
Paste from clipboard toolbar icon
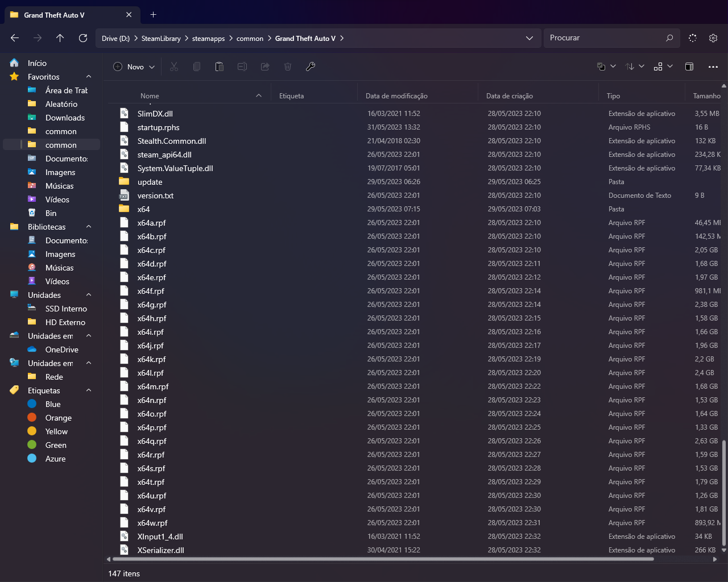coord(220,66)
